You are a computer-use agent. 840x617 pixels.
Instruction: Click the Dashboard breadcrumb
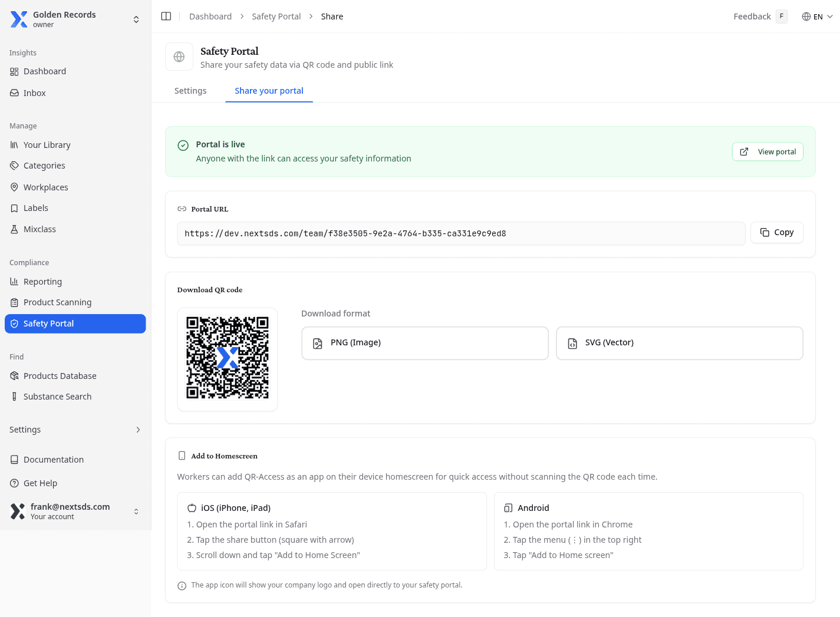(210, 17)
